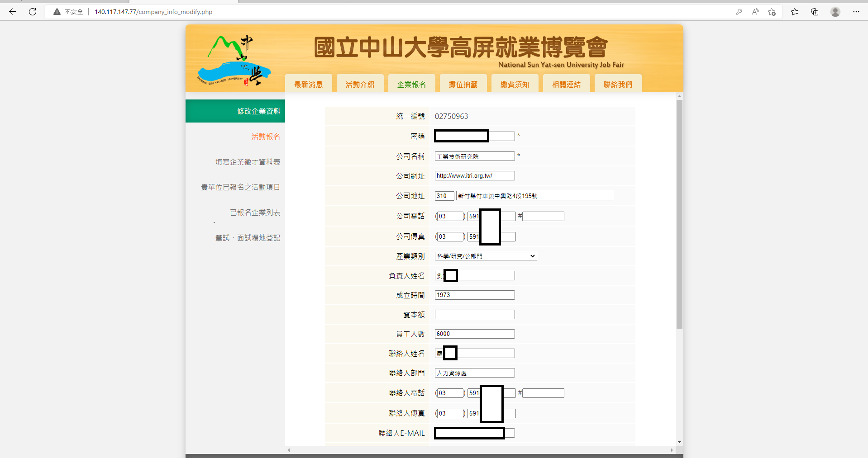Click the 聯絡人部門 input field
This screenshot has width=868, height=458.
point(475,373)
